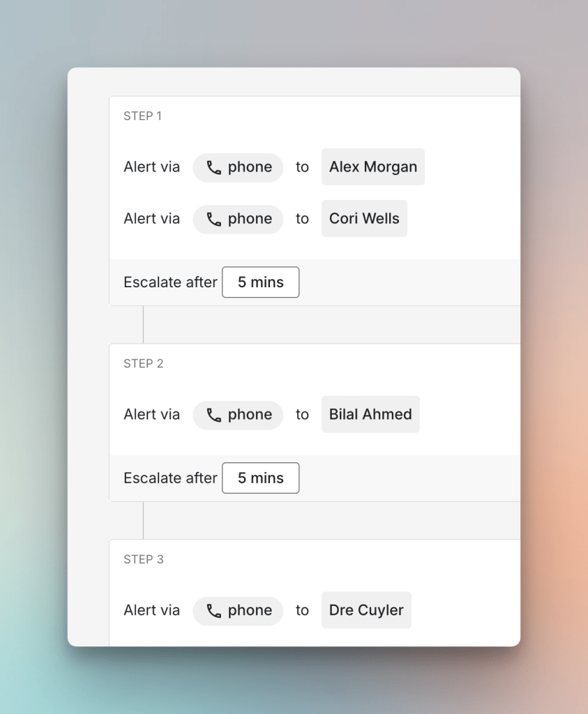Click the phone icon in Dre Cuyler's alert row
The image size is (588, 714).
(214, 611)
